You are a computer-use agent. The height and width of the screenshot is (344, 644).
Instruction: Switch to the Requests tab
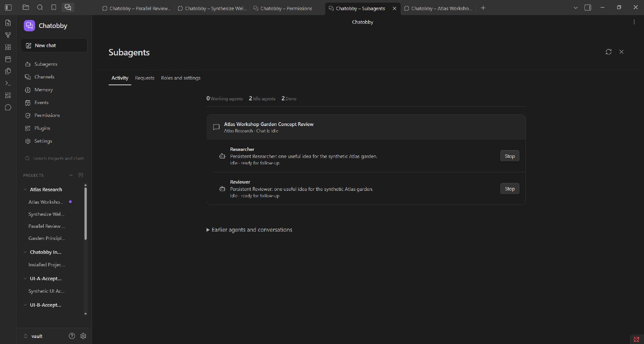click(145, 78)
